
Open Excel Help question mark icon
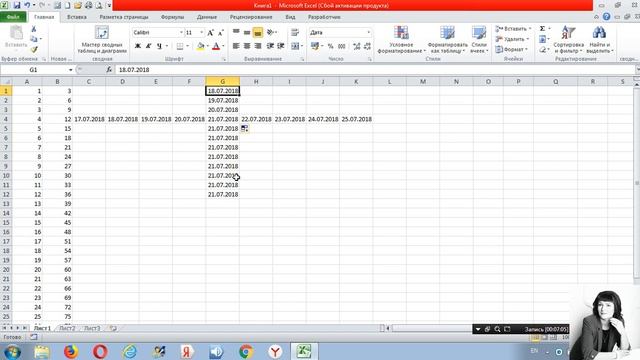click(x=607, y=17)
